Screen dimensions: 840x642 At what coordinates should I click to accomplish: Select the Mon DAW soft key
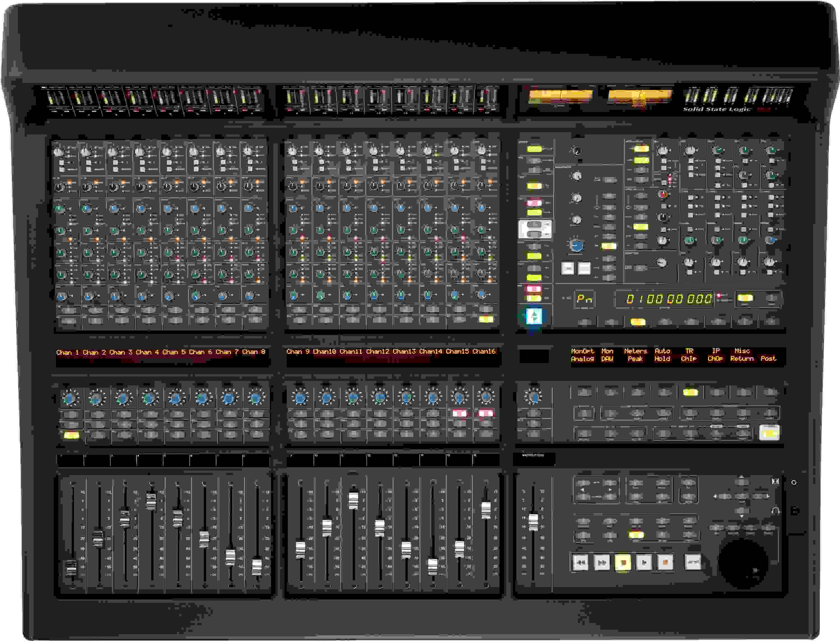[x=608, y=355]
